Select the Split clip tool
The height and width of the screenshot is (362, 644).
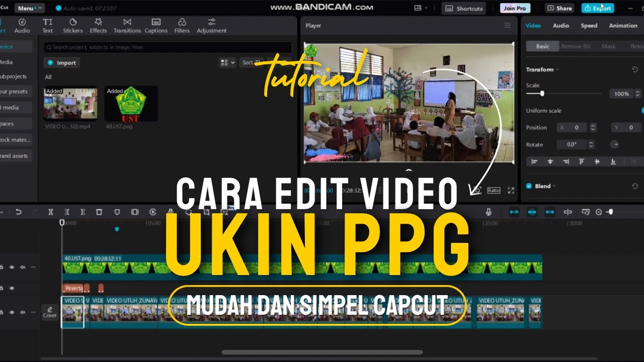[x=51, y=212]
